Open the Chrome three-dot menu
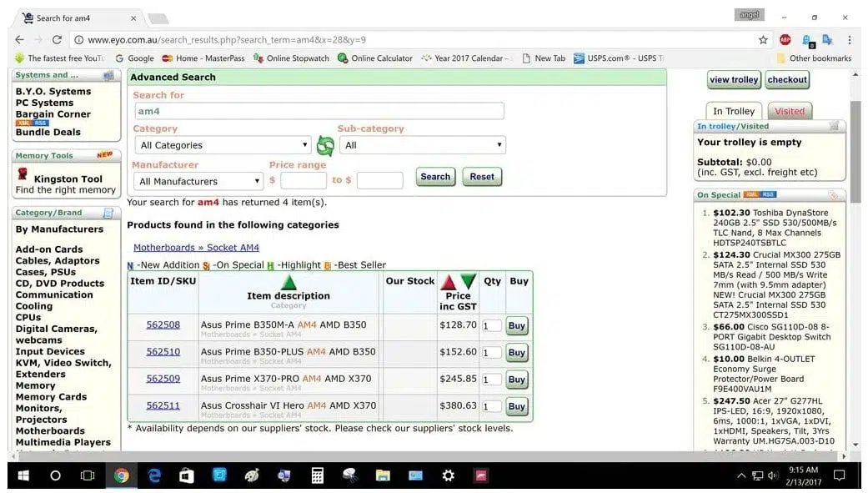 pyautogui.click(x=849, y=40)
